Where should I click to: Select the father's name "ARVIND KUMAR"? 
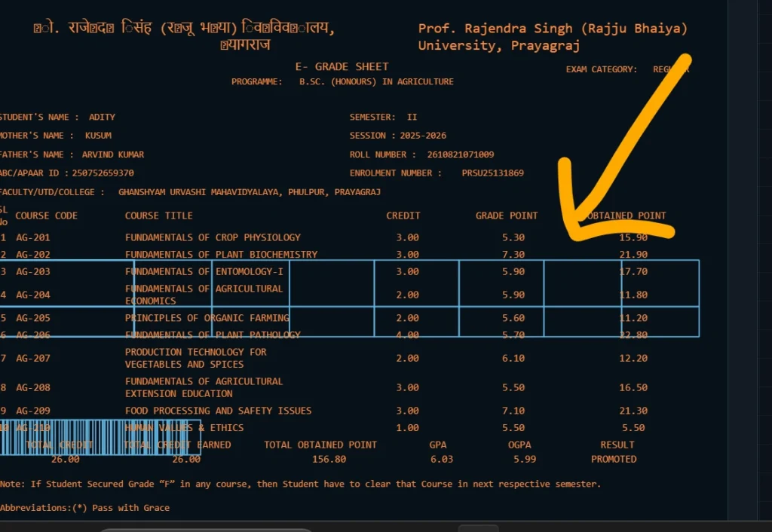tap(113, 154)
